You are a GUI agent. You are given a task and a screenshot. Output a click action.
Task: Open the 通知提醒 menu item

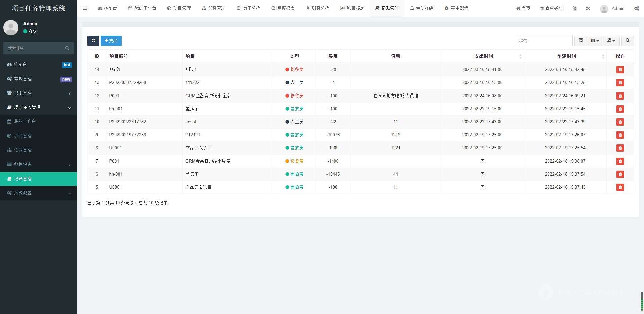pos(422,8)
